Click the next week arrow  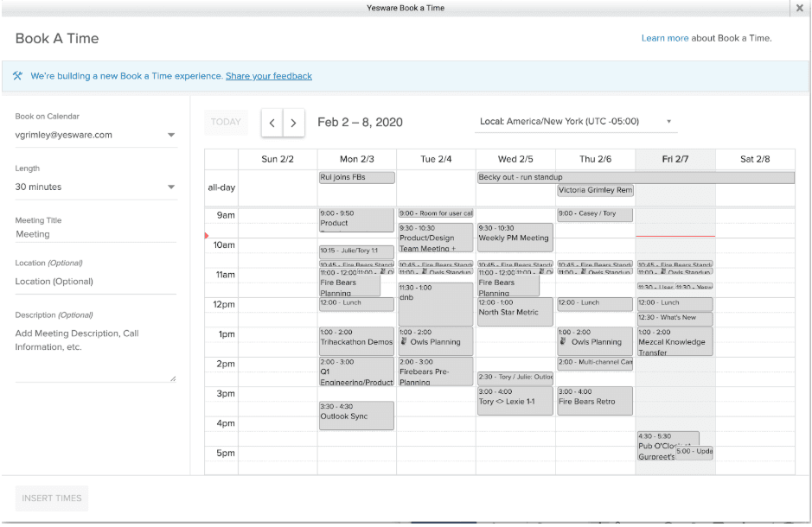coord(294,123)
